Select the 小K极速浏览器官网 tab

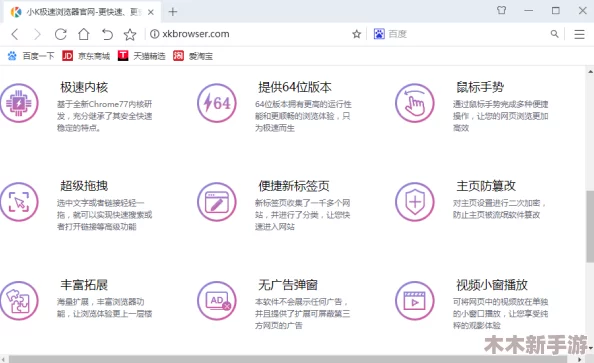(x=83, y=12)
